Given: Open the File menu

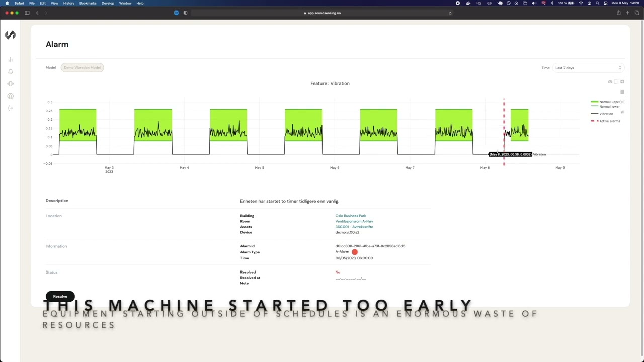Looking at the screenshot, I should (x=32, y=3).
